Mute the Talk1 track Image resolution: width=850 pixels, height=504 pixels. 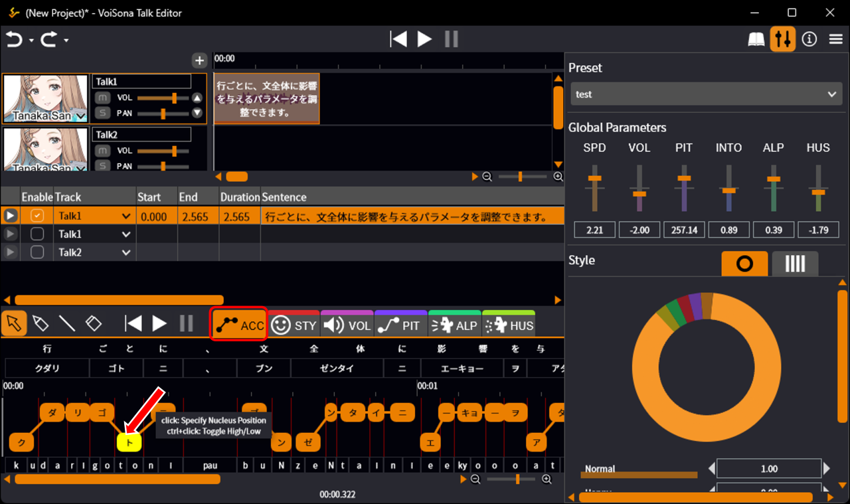tap(102, 98)
